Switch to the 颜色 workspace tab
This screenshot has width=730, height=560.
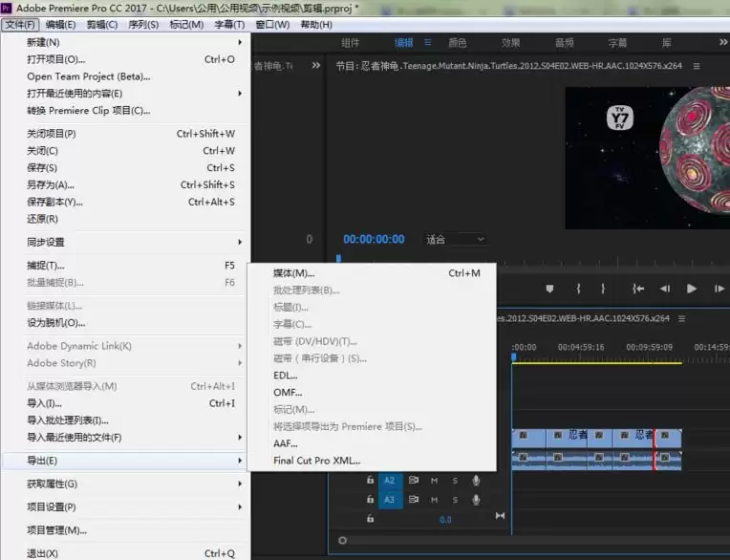click(x=458, y=43)
